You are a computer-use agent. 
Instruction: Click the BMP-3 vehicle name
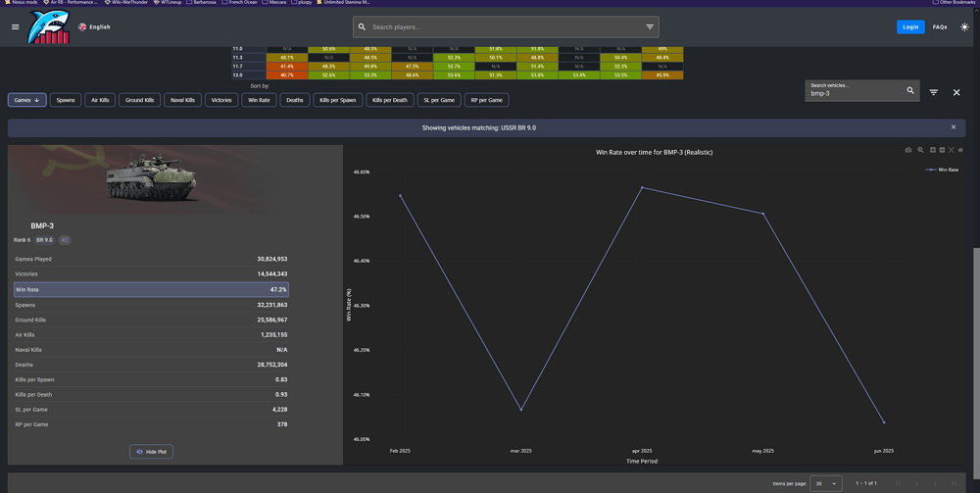point(42,225)
